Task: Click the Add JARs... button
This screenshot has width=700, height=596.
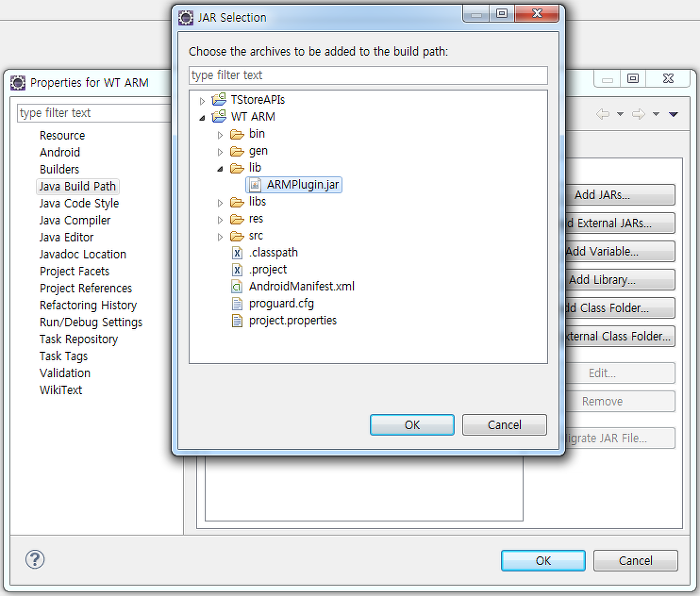Action: click(621, 195)
